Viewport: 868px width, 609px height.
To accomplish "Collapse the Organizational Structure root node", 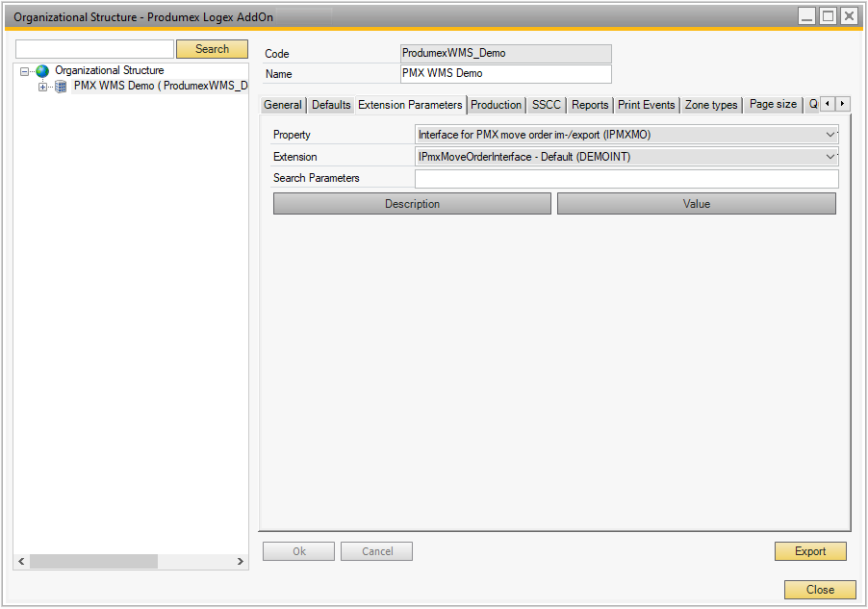I will click(24, 71).
